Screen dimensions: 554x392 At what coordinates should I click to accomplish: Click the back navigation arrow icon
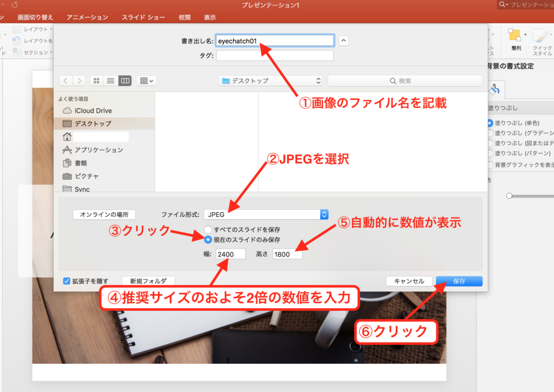(66, 81)
